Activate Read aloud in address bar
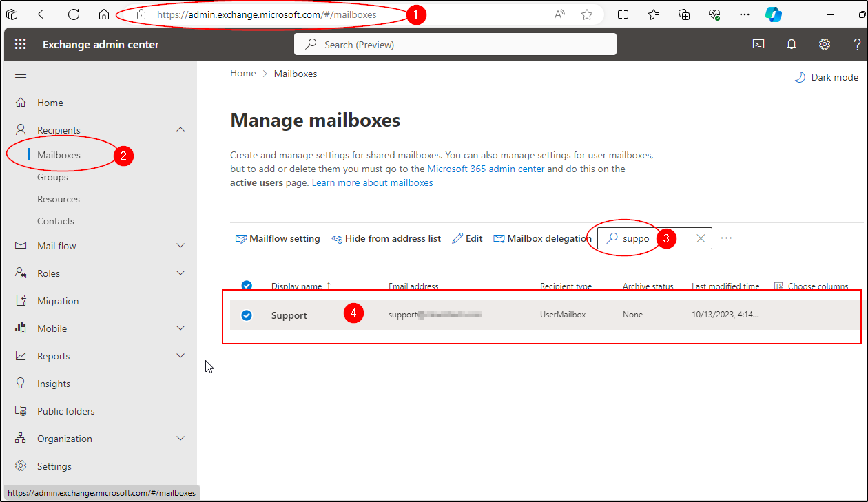868x502 pixels. [560, 14]
